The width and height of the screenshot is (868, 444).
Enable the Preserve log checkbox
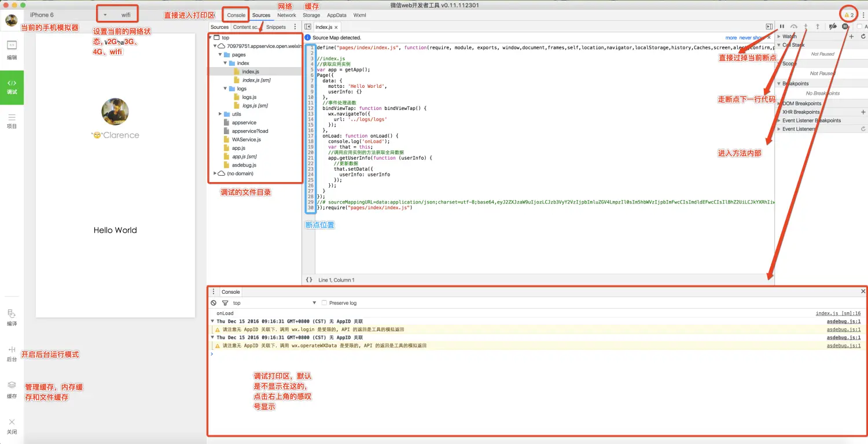[x=324, y=303]
